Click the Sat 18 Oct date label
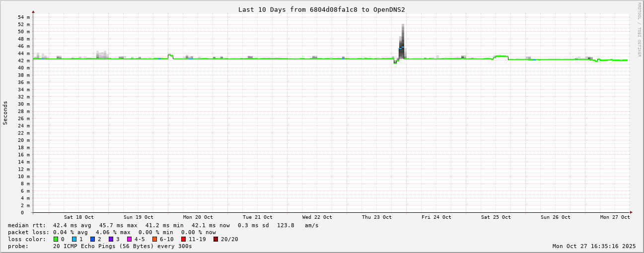This screenshot has height=253, width=644. coord(78,217)
